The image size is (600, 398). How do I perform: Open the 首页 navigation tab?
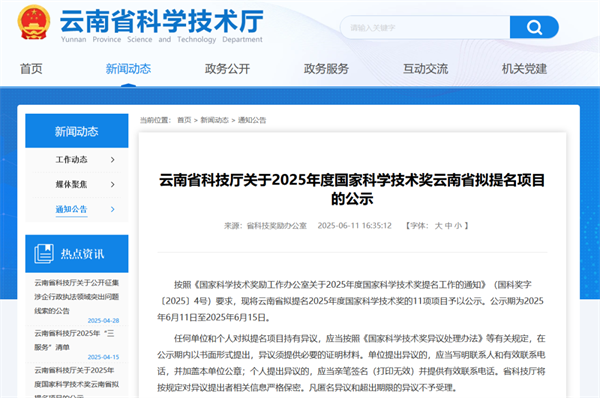point(31,69)
